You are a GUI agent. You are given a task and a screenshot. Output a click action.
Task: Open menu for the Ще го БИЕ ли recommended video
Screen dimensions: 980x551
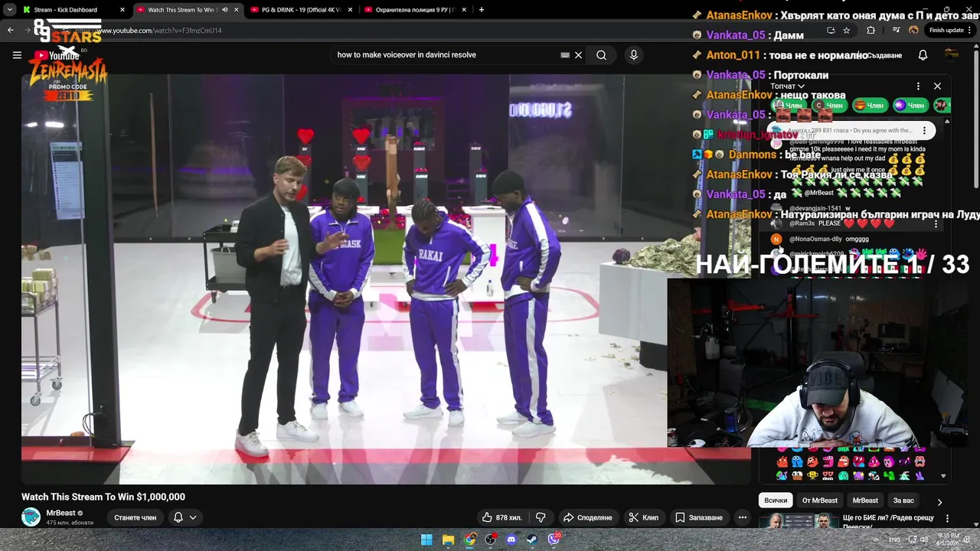click(x=947, y=519)
